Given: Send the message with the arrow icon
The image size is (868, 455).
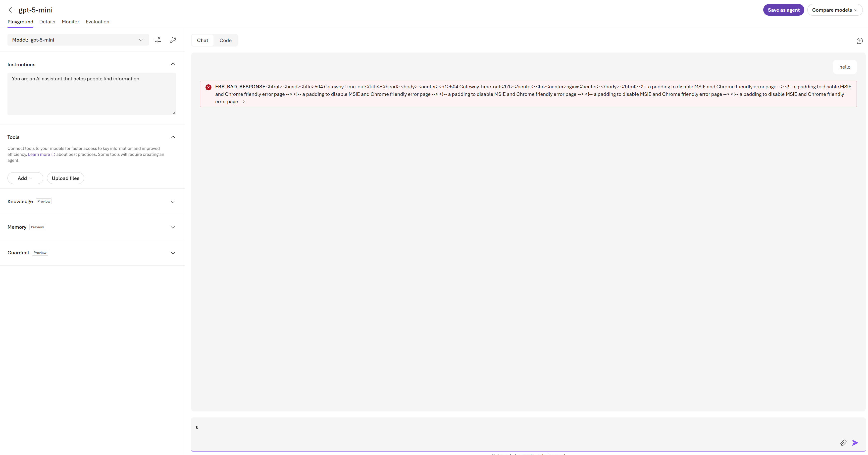Looking at the screenshot, I should tap(855, 443).
